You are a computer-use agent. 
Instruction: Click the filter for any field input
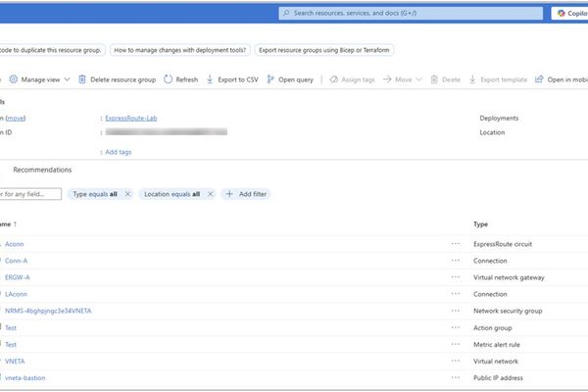coord(30,194)
